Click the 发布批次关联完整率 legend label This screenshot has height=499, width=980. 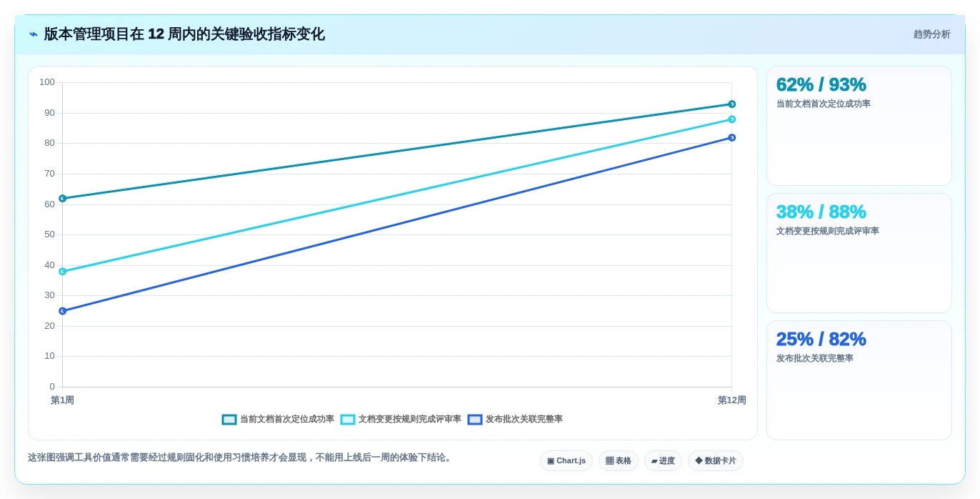(524, 420)
